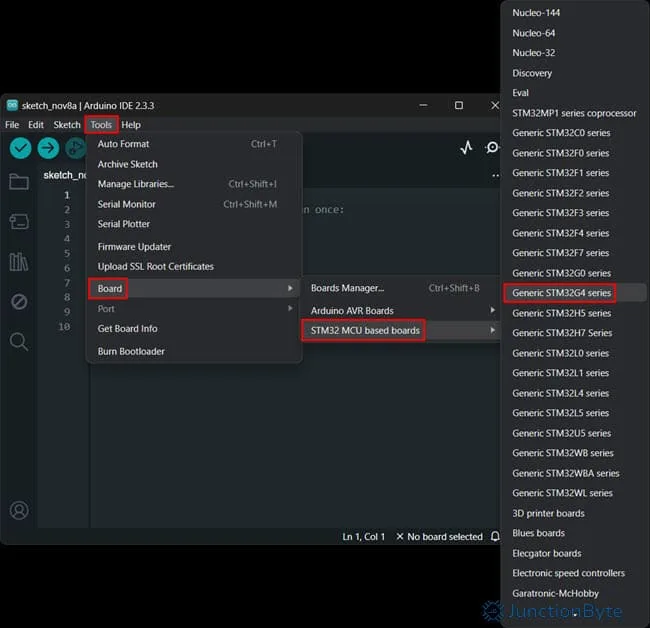Choose Archive Sketch menu entry
Screen dimensions: 650x628
[x=194, y=164]
